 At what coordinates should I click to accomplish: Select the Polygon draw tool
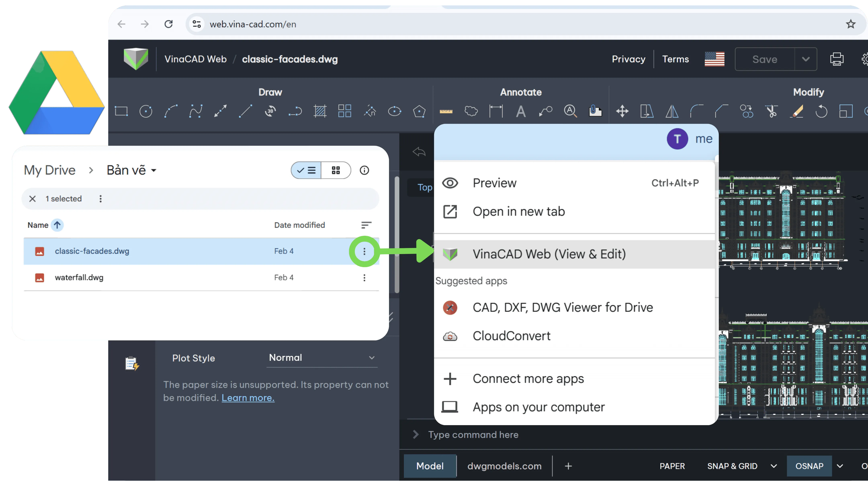point(419,111)
